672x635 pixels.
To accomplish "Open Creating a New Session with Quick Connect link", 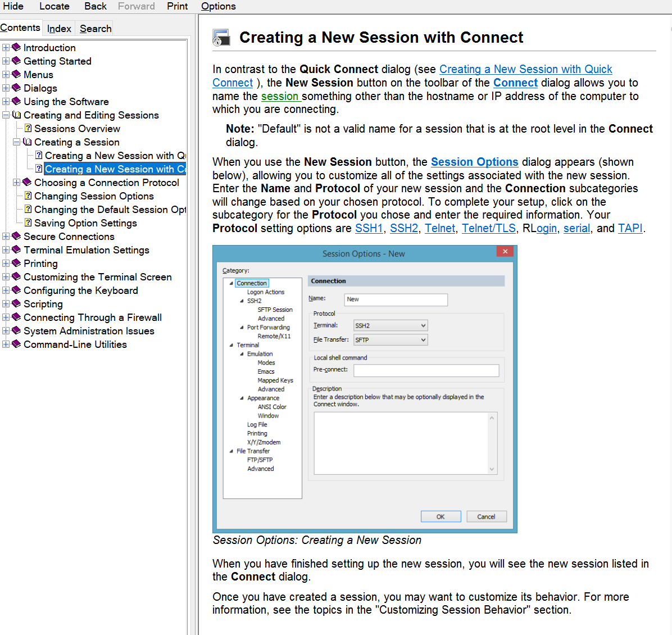I will tap(525, 70).
